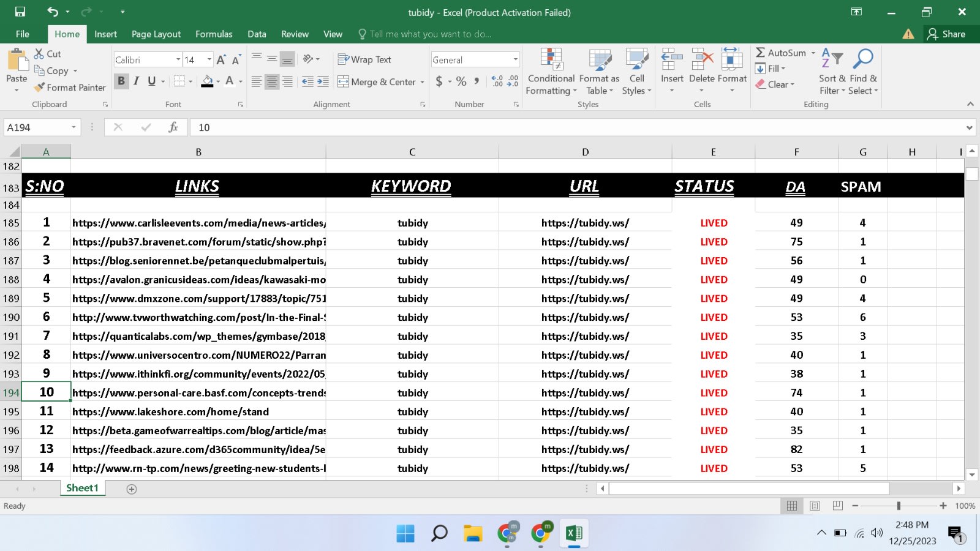The width and height of the screenshot is (980, 551).
Task: Expand the formula bar chevron
Action: pyautogui.click(x=969, y=128)
